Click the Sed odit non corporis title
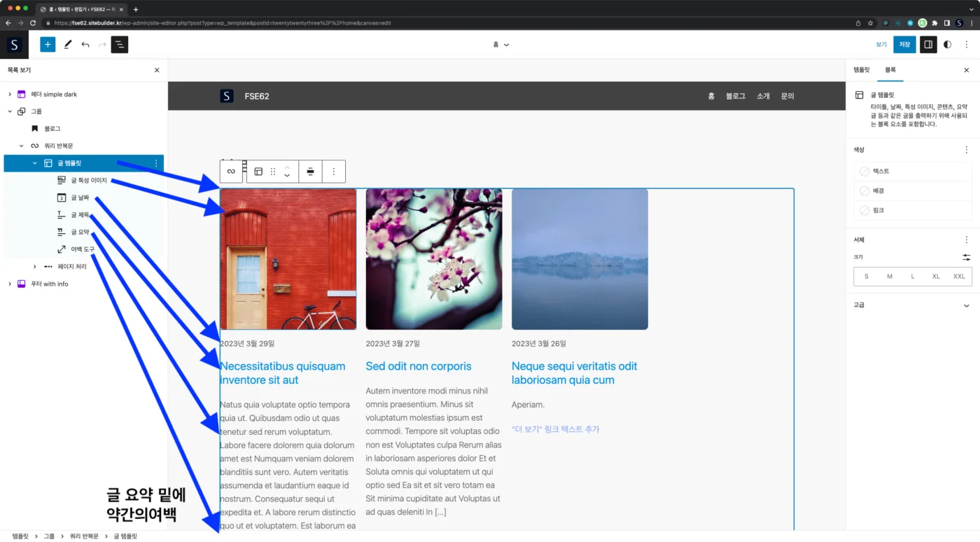This screenshot has height=542, width=980. click(x=419, y=366)
